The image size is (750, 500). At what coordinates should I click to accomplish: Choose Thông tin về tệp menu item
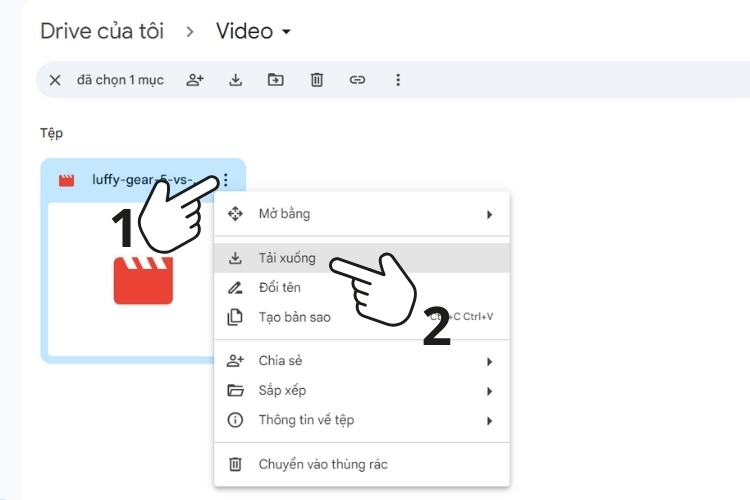pos(362,420)
